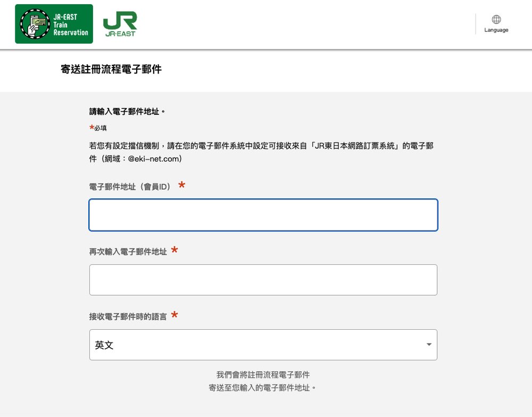Image resolution: width=532 pixels, height=417 pixels.
Task: Click the JR·EAST company logo
Action: coord(120,23)
